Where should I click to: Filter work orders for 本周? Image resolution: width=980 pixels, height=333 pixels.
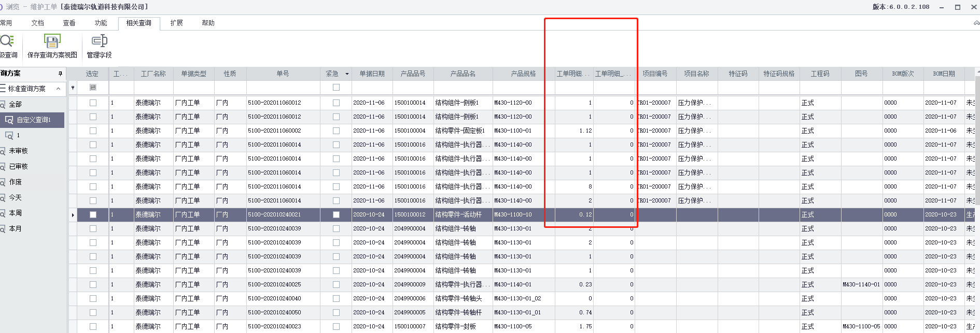[x=15, y=213]
